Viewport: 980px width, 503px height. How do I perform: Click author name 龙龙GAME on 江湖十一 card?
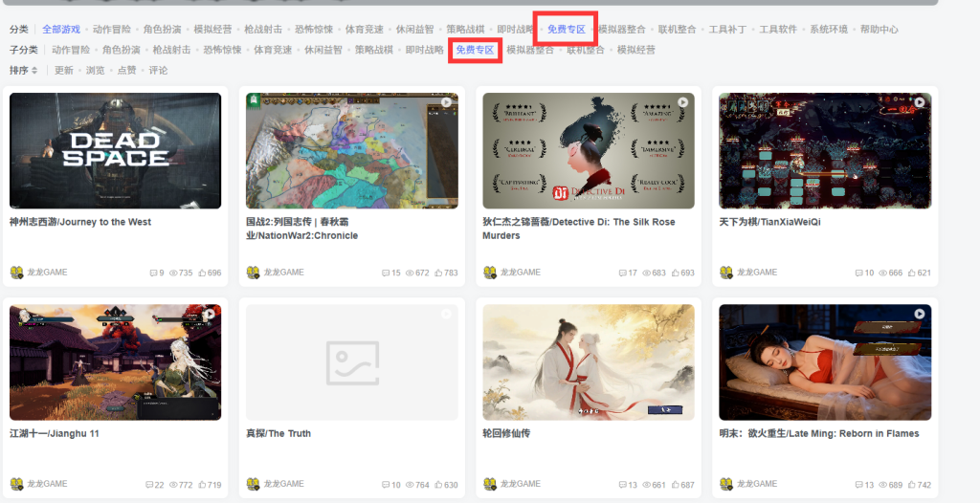pyautogui.click(x=47, y=484)
